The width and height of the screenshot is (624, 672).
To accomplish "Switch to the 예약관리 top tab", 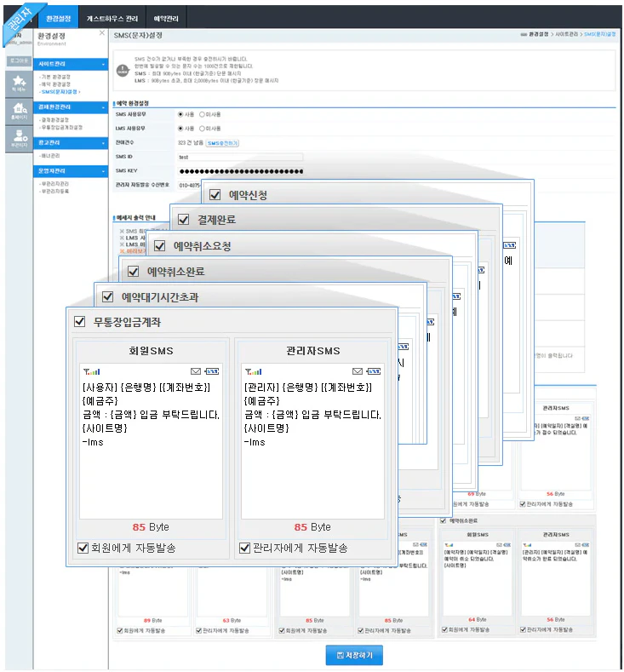I will (166, 19).
